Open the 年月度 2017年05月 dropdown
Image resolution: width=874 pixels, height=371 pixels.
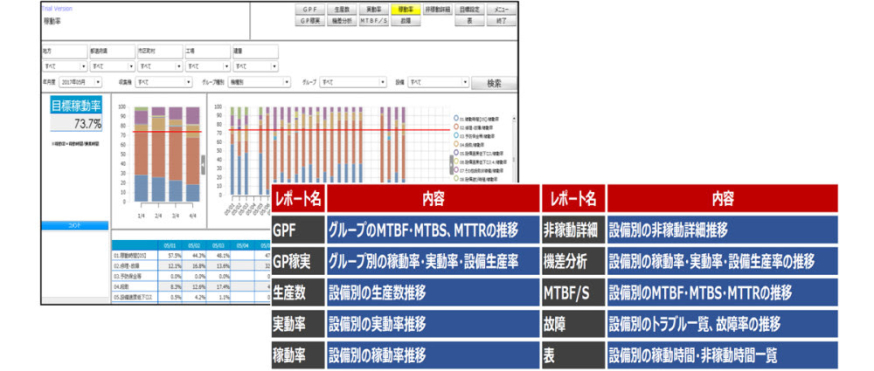[81, 82]
